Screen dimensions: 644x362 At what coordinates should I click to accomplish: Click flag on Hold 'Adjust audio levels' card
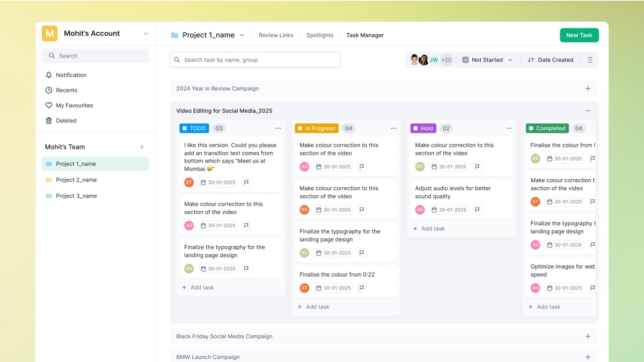[x=477, y=210]
